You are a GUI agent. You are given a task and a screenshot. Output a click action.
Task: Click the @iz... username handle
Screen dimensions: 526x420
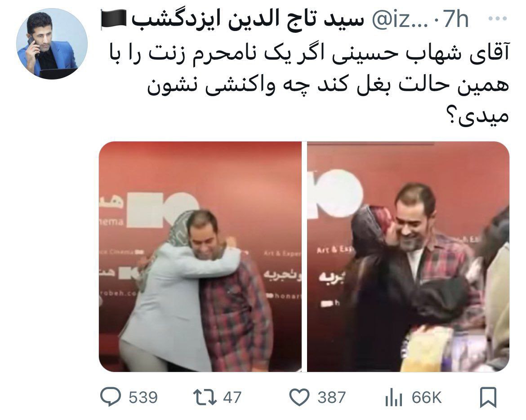(400, 20)
